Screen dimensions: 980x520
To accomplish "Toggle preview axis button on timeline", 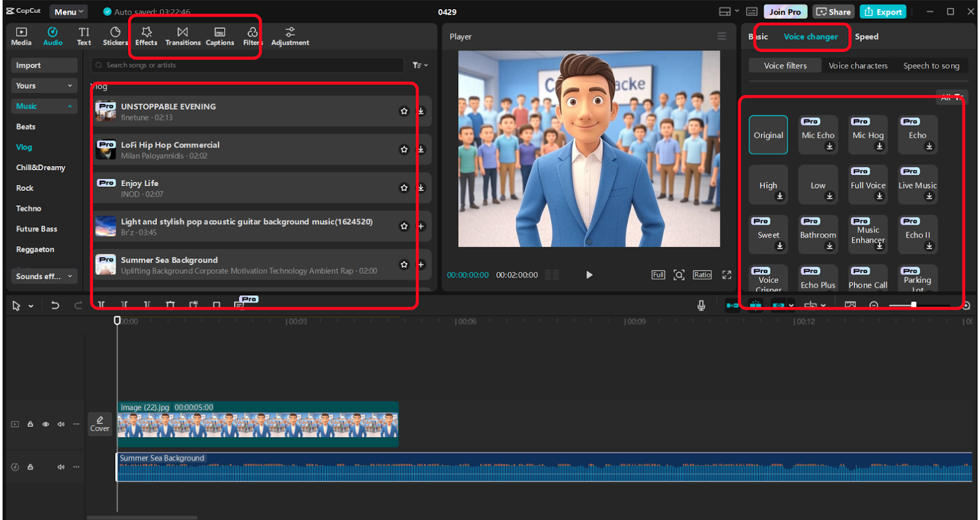I will tap(810, 305).
